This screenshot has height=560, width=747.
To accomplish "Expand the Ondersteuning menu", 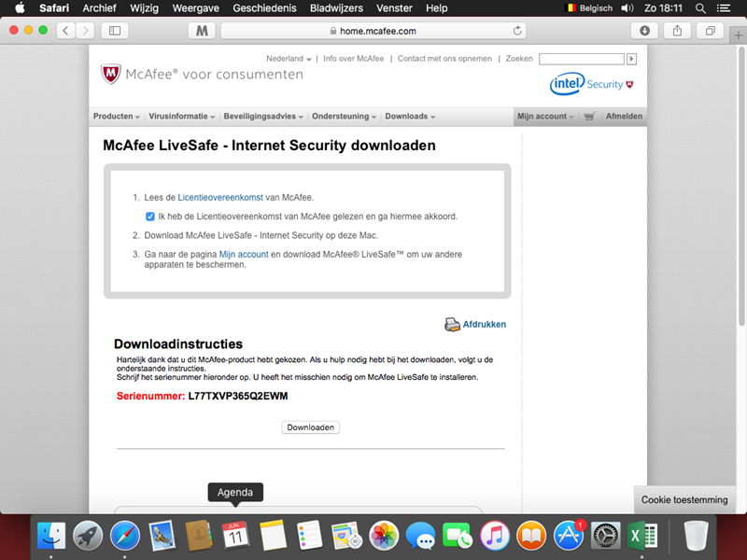I will coord(344,116).
